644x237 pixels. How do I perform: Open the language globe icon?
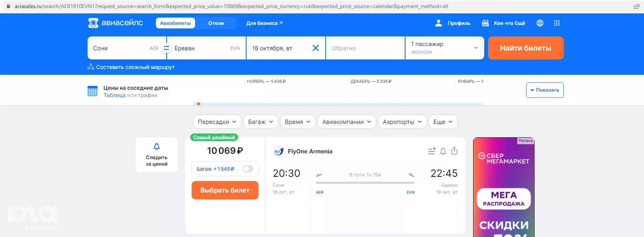click(x=540, y=23)
